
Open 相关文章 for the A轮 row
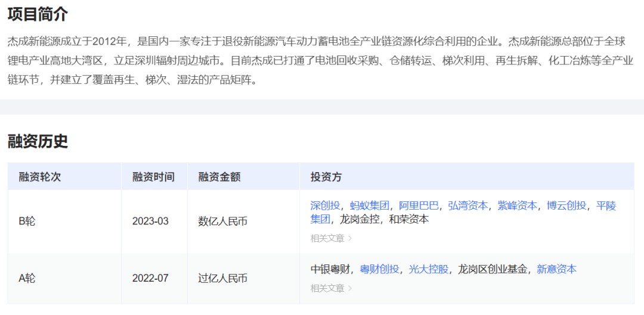(x=331, y=288)
